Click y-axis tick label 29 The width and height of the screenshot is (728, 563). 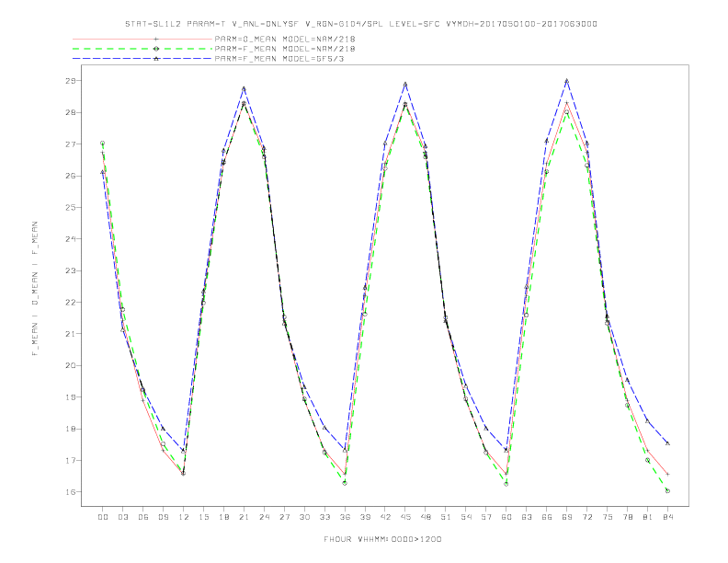click(71, 81)
